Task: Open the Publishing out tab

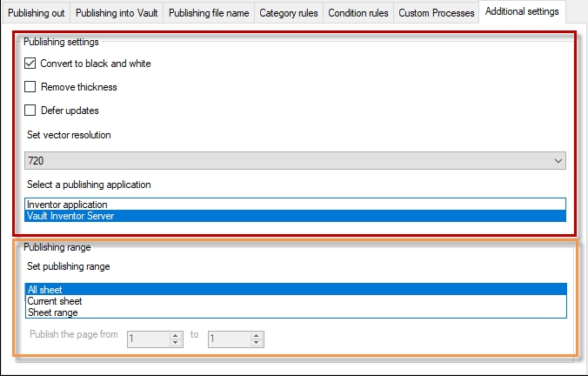Action: (36, 13)
